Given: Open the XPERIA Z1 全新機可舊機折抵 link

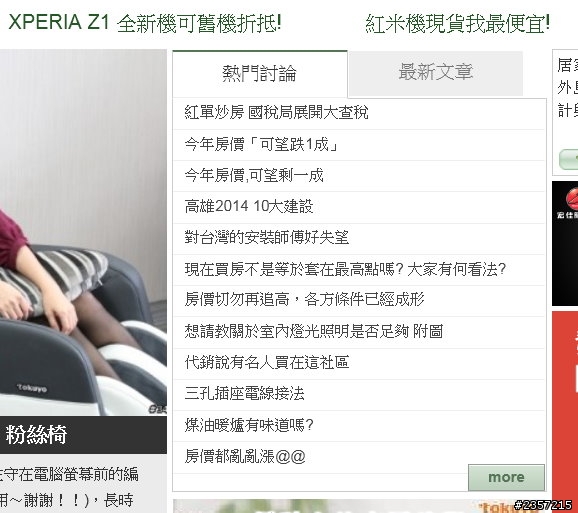Looking at the screenshot, I should point(145,23).
